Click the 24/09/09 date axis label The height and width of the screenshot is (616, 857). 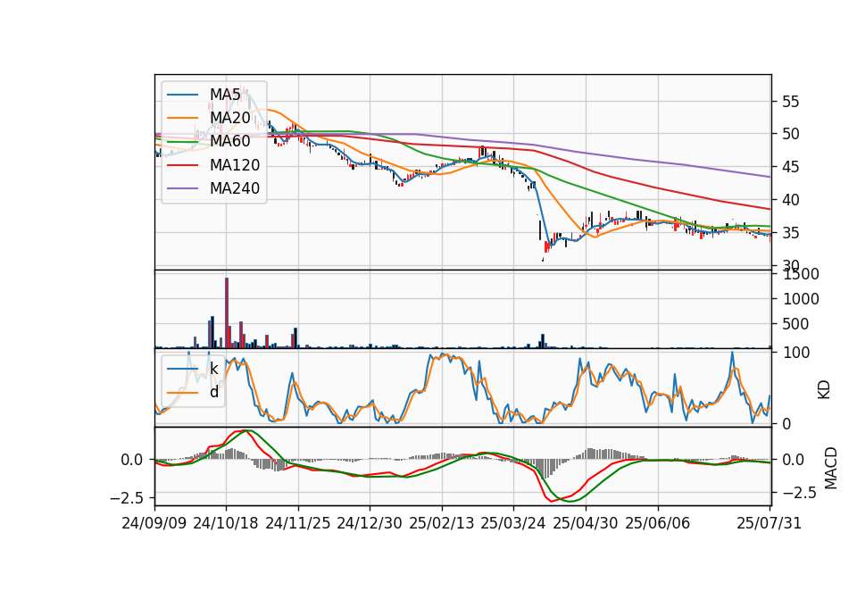click(x=154, y=523)
